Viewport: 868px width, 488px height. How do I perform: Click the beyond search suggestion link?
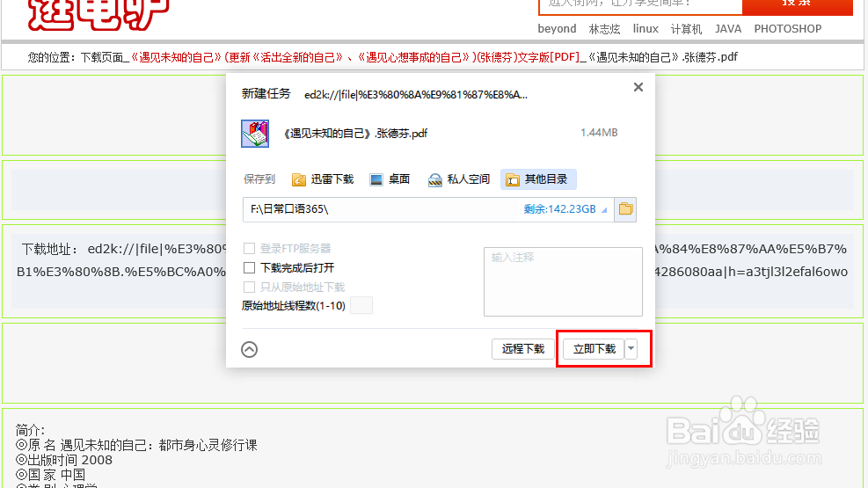click(x=557, y=29)
